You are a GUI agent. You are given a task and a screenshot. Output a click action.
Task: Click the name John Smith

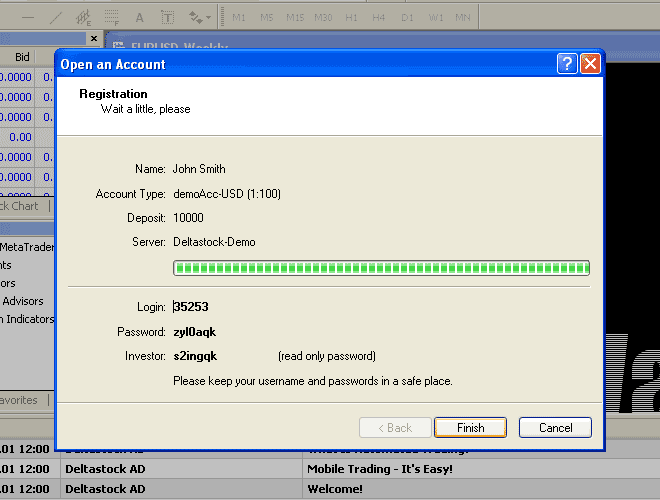199,169
